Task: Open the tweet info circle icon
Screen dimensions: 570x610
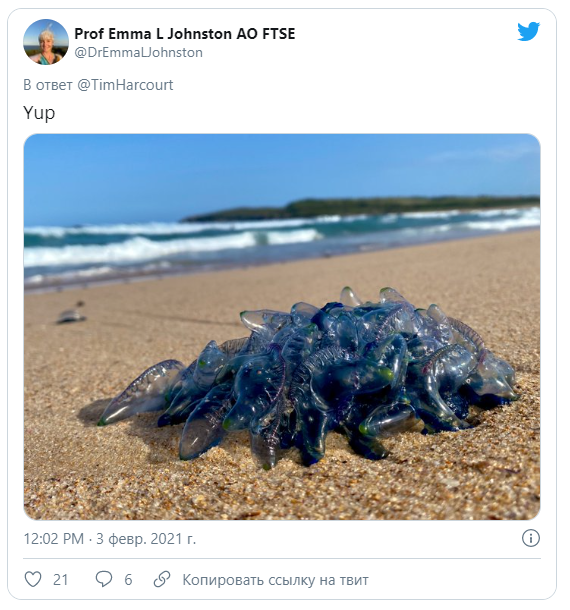Action: point(531,538)
